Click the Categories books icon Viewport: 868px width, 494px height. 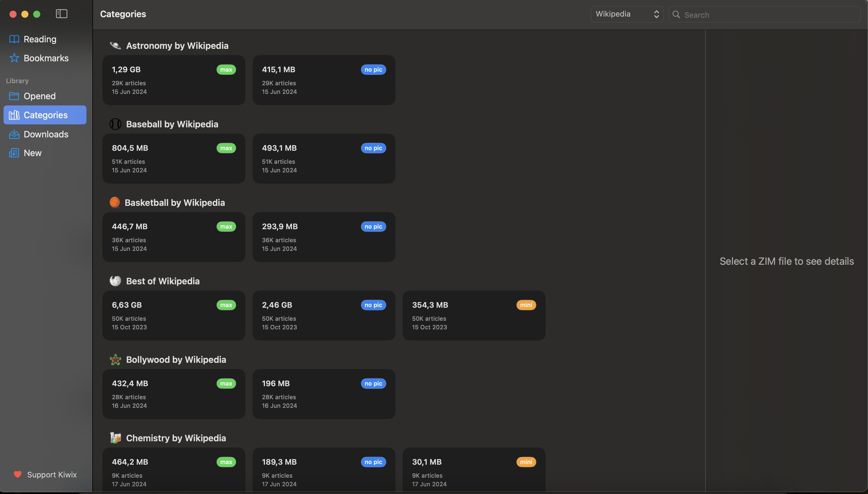point(14,115)
